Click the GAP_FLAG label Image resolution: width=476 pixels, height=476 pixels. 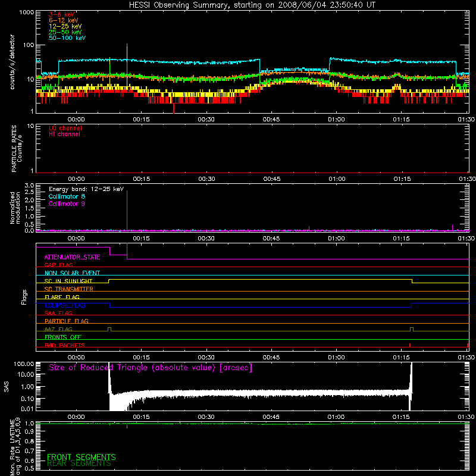point(58,265)
